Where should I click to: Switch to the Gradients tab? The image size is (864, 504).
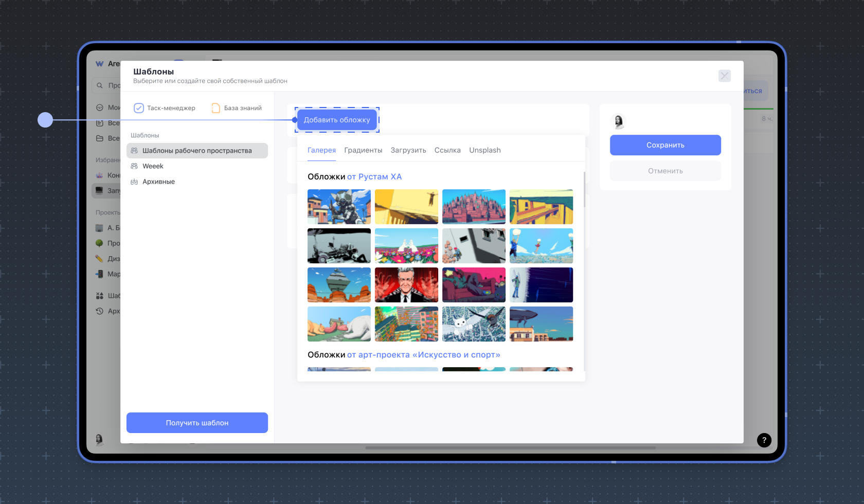(363, 150)
